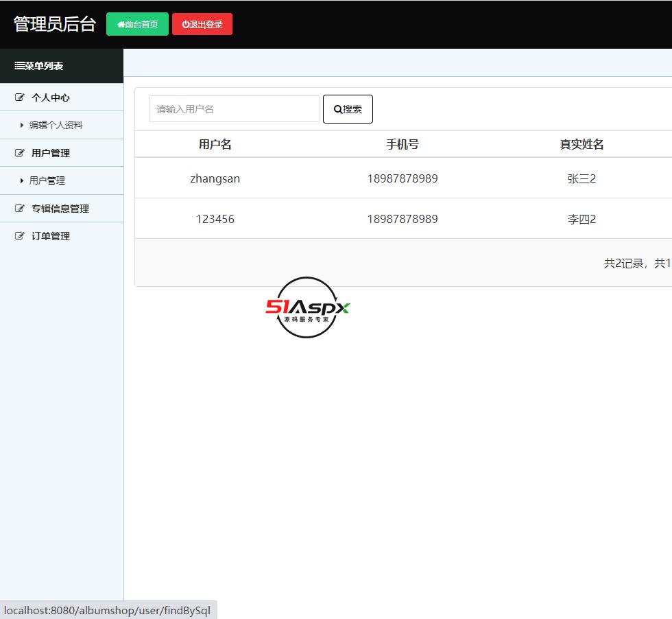Image resolution: width=672 pixels, height=619 pixels.
Task: Collapse the 个人中心 menu section
Action: [x=51, y=97]
